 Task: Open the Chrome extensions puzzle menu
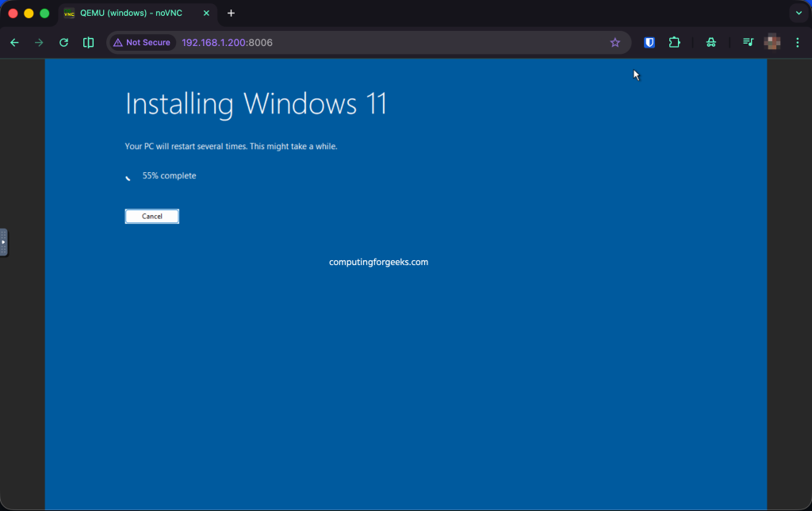pos(674,42)
